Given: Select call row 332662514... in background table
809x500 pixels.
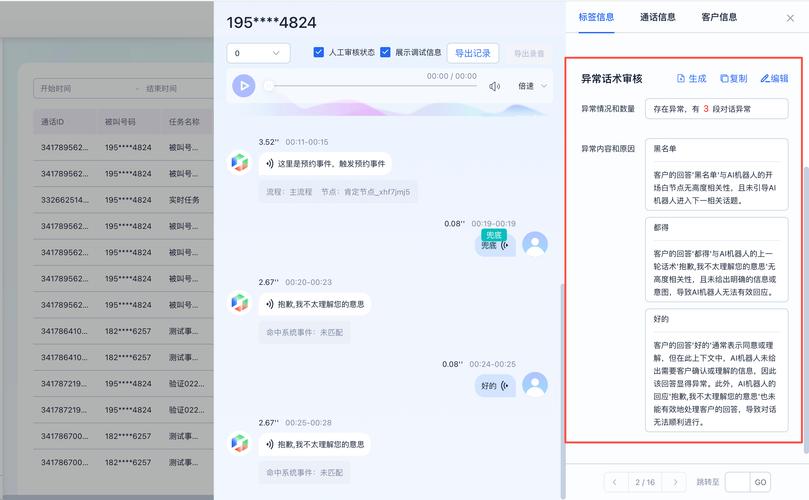Looking at the screenshot, I should 124,200.
